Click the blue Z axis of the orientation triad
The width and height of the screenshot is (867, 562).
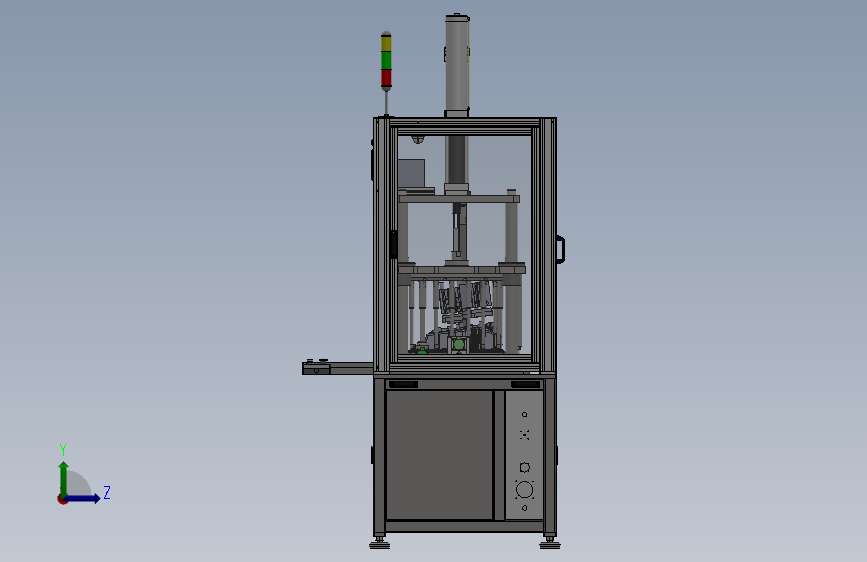pyautogui.click(x=84, y=498)
